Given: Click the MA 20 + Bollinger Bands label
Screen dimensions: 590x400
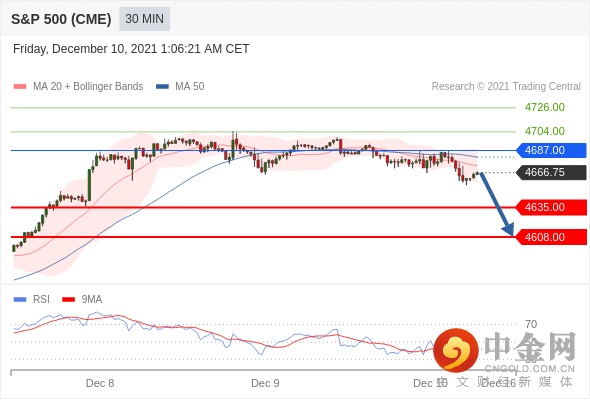Looking at the screenshot, I should 88,87.
